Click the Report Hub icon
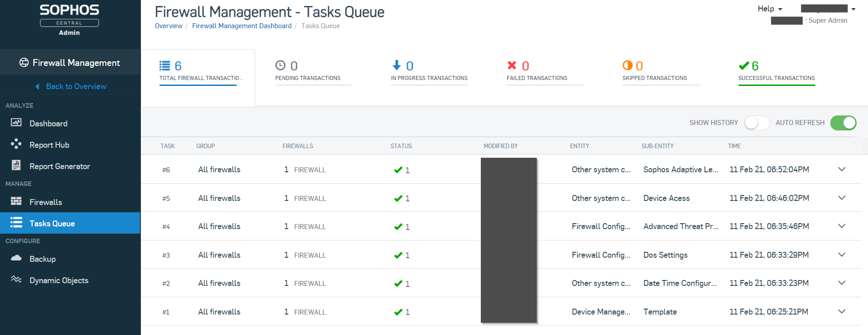 coord(16,144)
